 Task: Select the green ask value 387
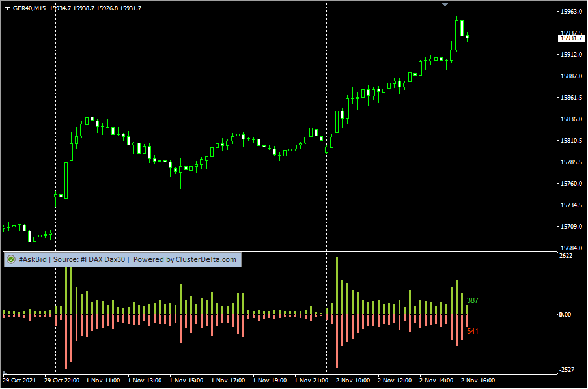(x=472, y=300)
